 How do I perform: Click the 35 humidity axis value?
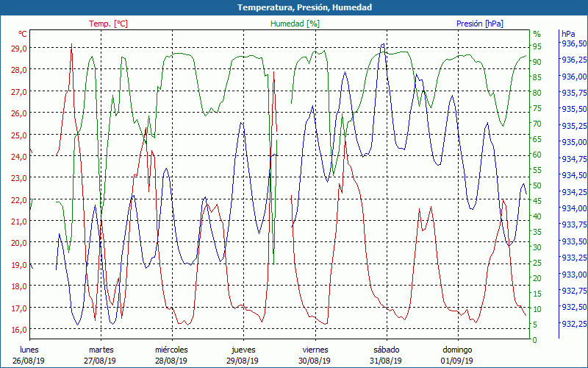[x=537, y=232]
